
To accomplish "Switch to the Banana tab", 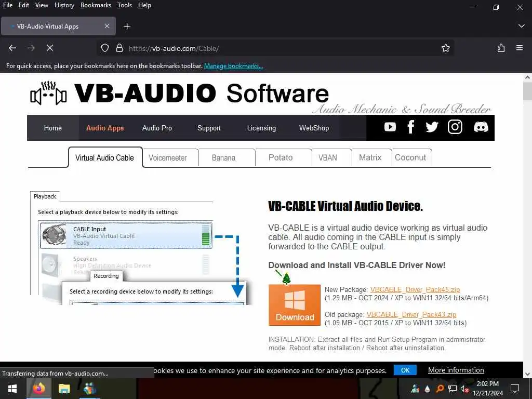I will pos(223,158).
